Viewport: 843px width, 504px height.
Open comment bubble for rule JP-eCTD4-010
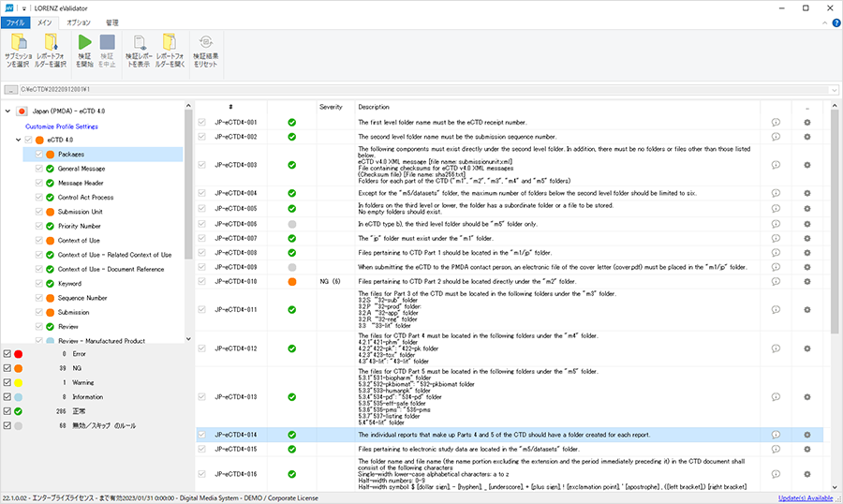776,281
